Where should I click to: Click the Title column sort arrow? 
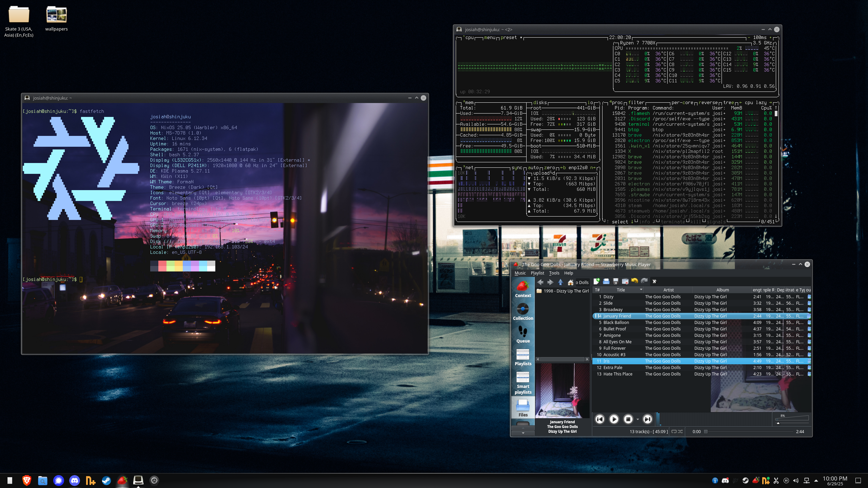pyautogui.click(x=641, y=290)
